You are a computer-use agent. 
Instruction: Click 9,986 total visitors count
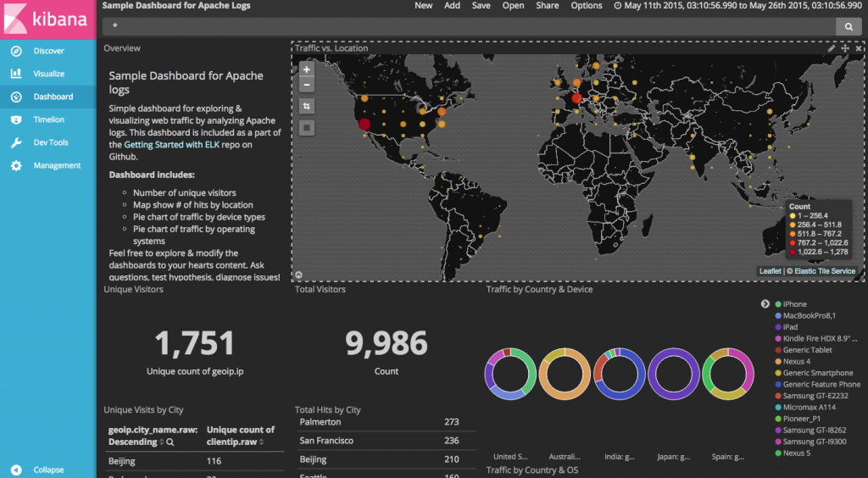[x=387, y=343]
